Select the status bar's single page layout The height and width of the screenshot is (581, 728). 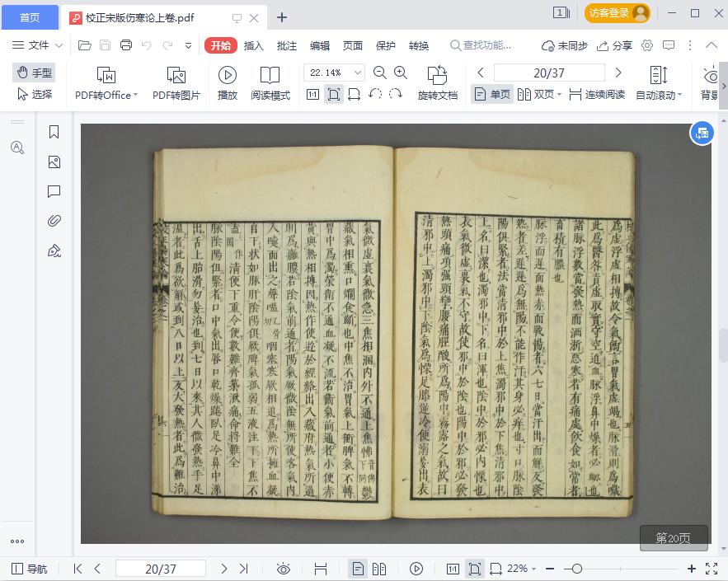tap(358, 569)
